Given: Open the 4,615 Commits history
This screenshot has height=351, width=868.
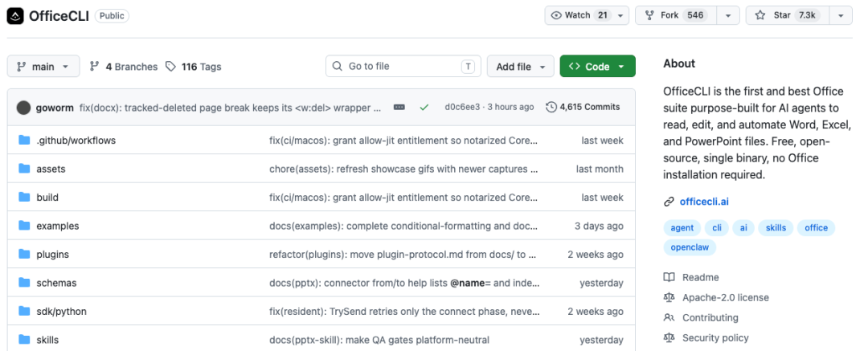Looking at the screenshot, I should coord(583,107).
